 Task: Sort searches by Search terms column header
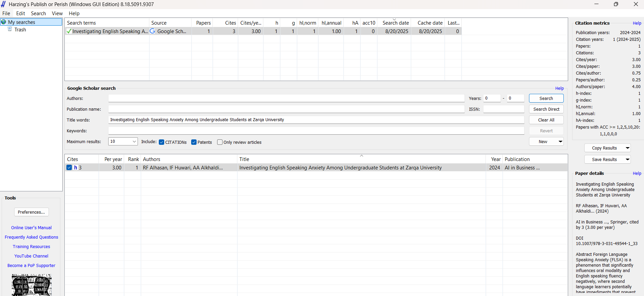point(107,23)
